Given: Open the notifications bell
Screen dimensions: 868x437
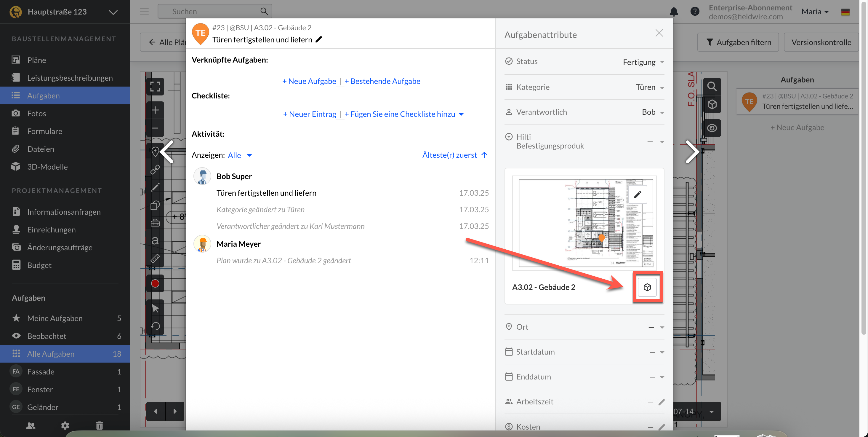Looking at the screenshot, I should (673, 12).
